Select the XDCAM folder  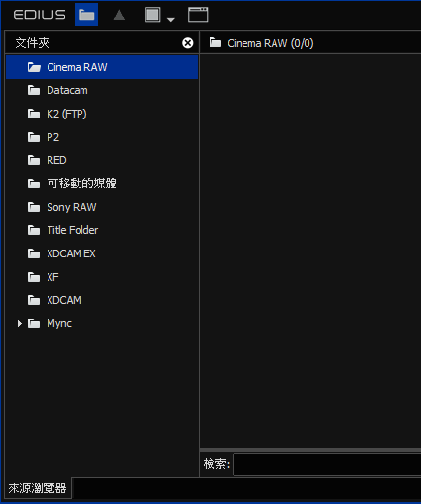pyautogui.click(x=102, y=300)
